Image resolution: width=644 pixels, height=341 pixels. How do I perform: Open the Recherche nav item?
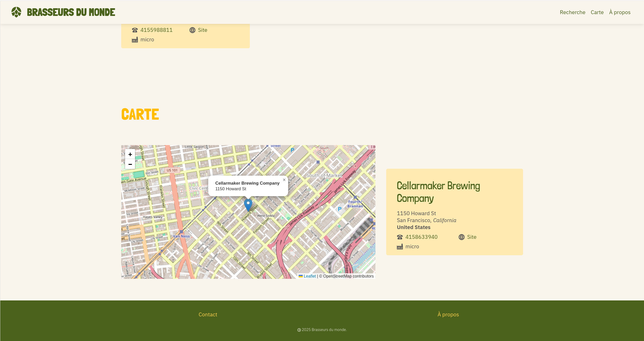[572, 12]
